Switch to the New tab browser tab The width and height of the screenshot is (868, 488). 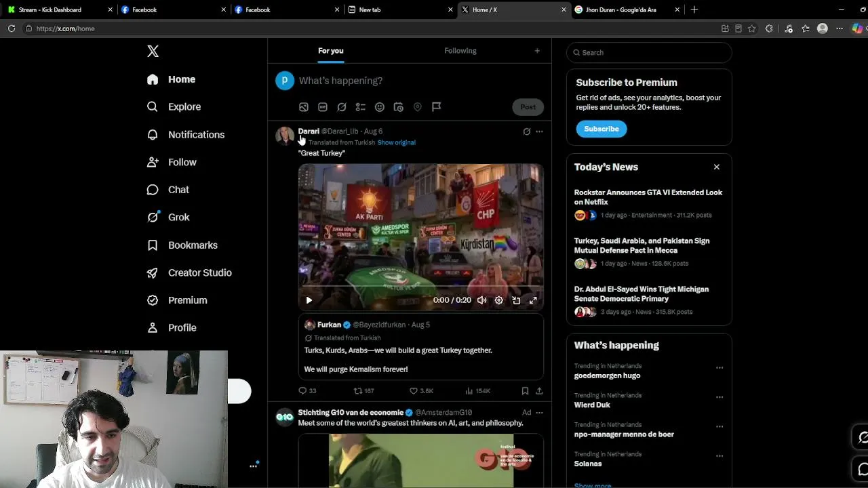(x=399, y=9)
